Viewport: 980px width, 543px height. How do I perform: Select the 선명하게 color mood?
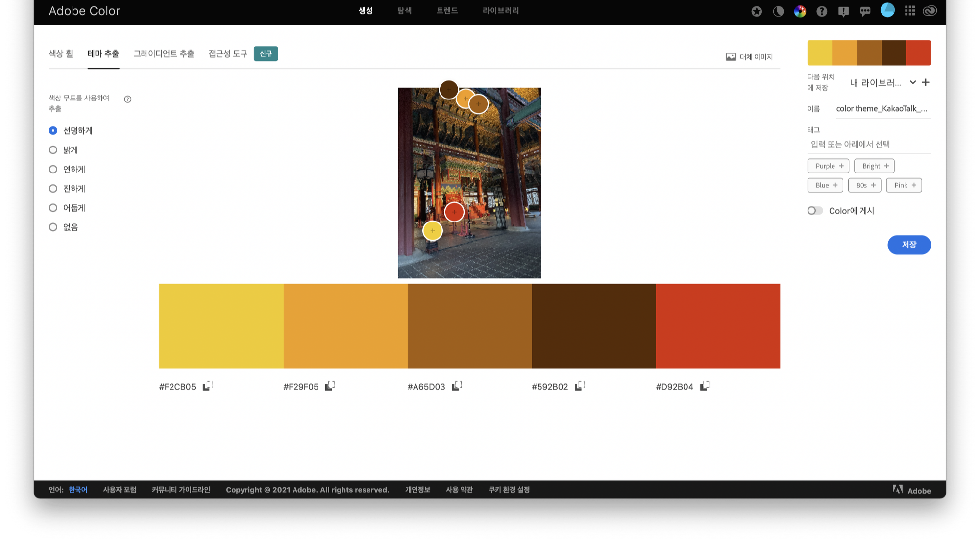[53, 130]
